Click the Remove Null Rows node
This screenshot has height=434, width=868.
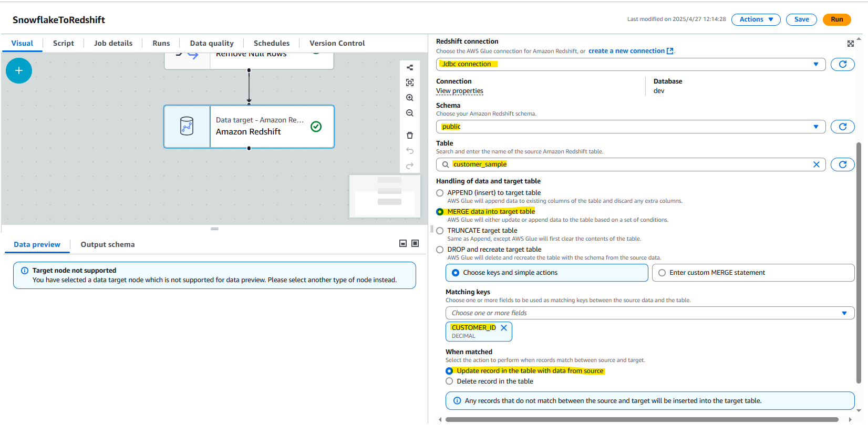coord(249,60)
